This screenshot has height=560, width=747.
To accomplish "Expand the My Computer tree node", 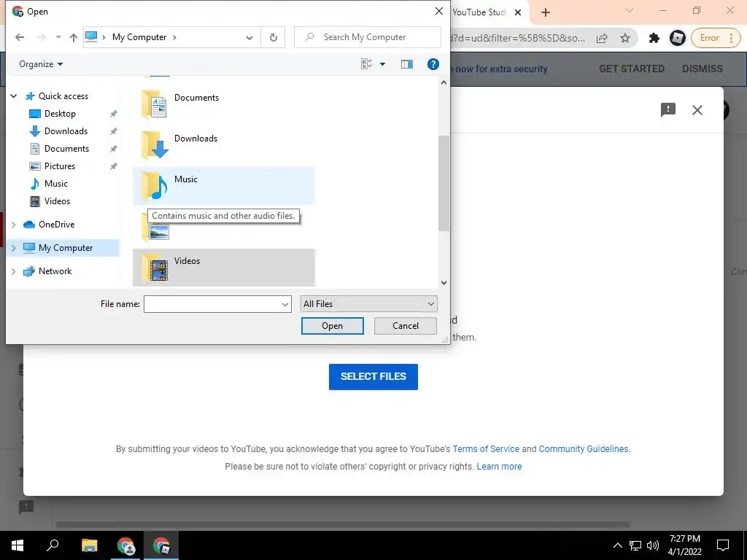I will pos(14,248).
